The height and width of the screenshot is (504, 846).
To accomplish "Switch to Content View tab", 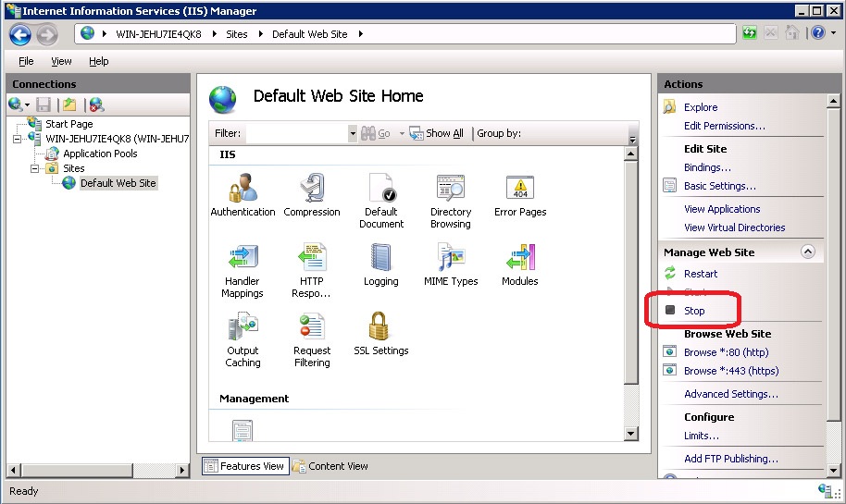I will 330,466.
